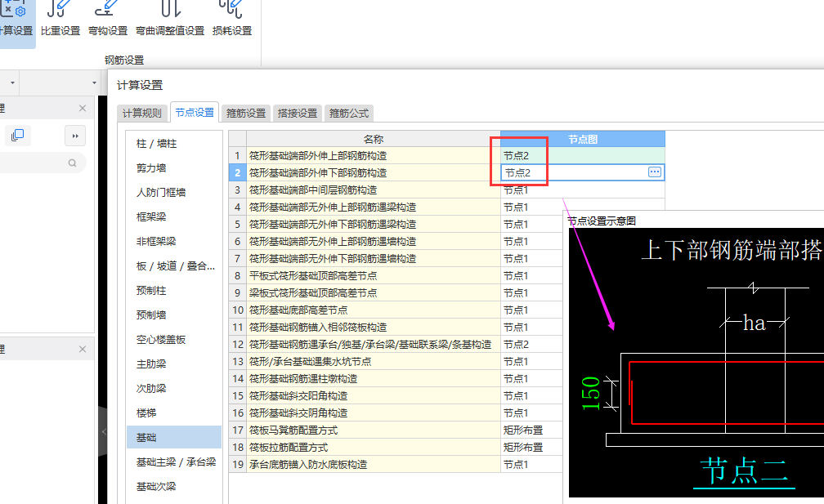Select row 平板式筏形基础顶部高差节点
Screen dimensions: 824x504
[x=373, y=275]
